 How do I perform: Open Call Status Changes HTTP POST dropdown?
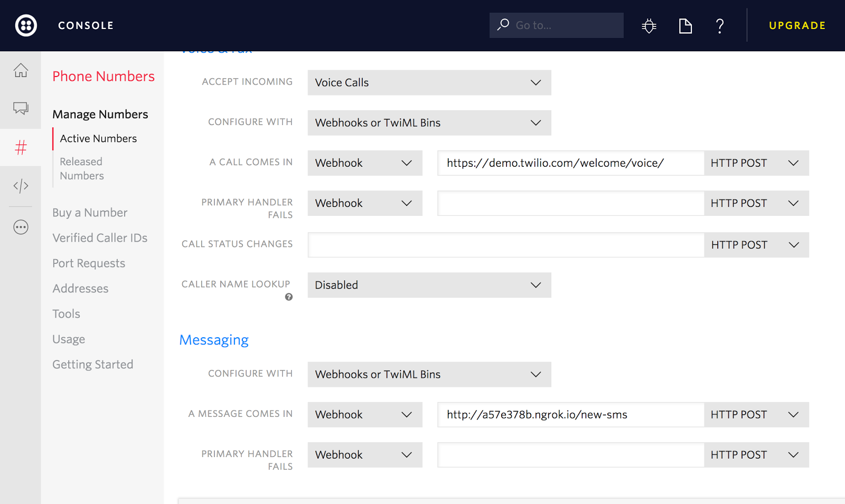coord(756,245)
